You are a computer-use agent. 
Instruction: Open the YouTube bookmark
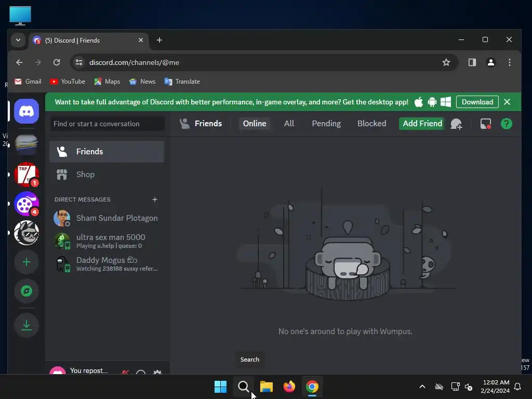coord(67,82)
